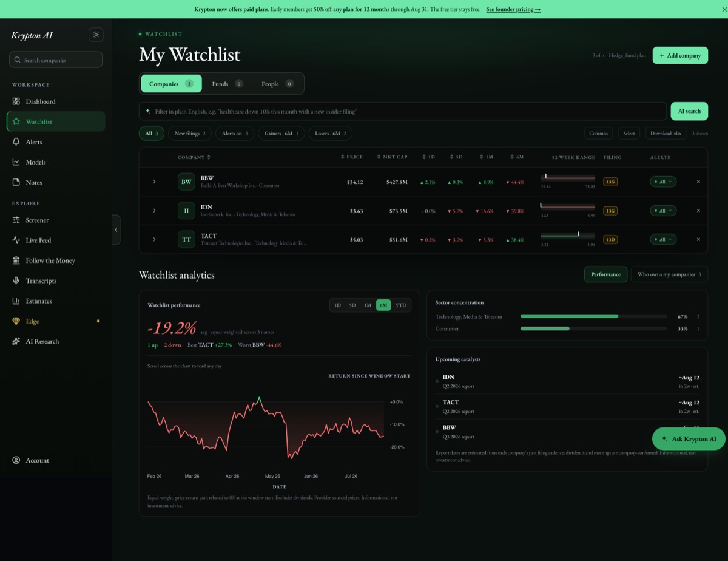Follow the See founder pricing link
728x561 pixels.
click(x=513, y=9)
